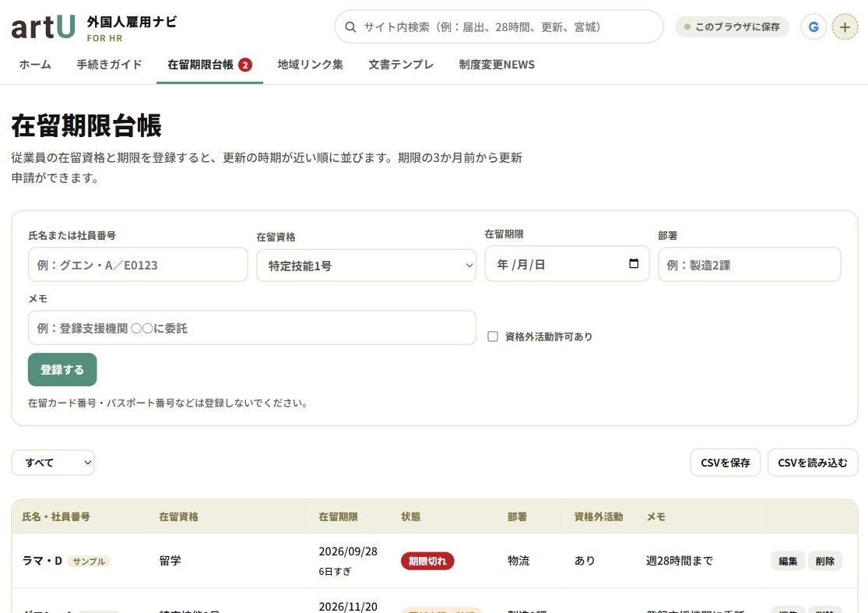Click the 資格外活動 column header
Viewport: 868px width, 613px height.
tap(599, 516)
